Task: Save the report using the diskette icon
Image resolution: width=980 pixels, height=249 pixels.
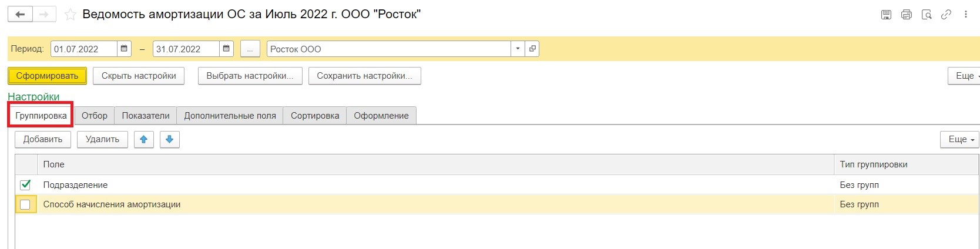Action: (x=886, y=15)
